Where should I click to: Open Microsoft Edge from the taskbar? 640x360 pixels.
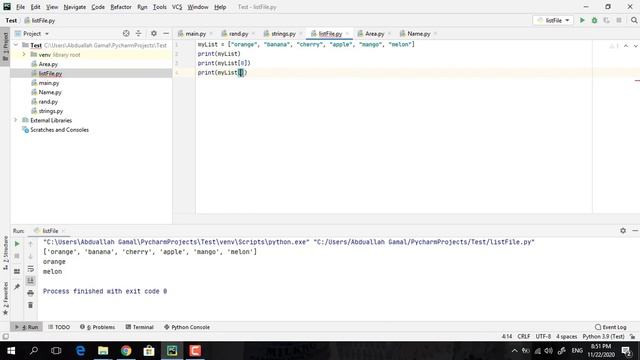pyautogui.click(x=80, y=351)
